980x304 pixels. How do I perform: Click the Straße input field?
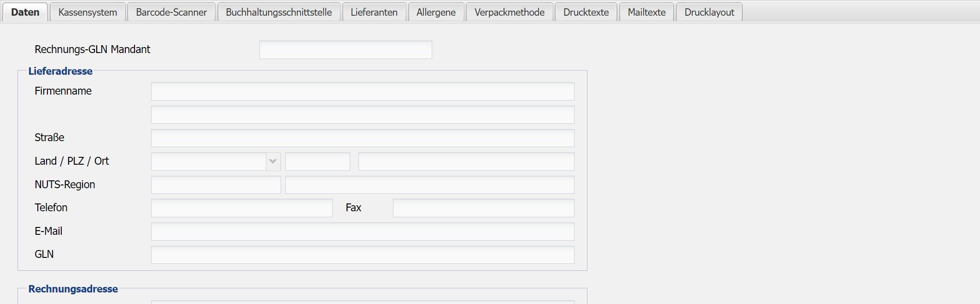363,138
